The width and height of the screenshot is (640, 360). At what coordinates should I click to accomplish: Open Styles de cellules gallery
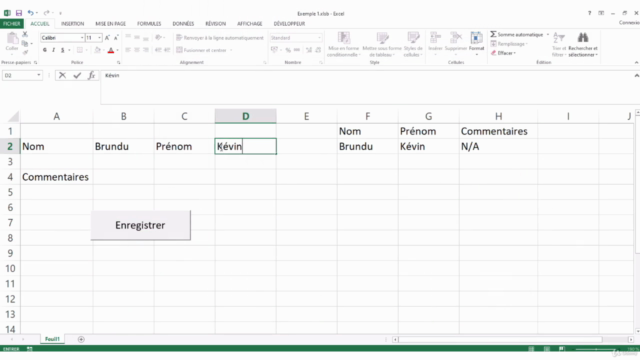click(x=413, y=44)
